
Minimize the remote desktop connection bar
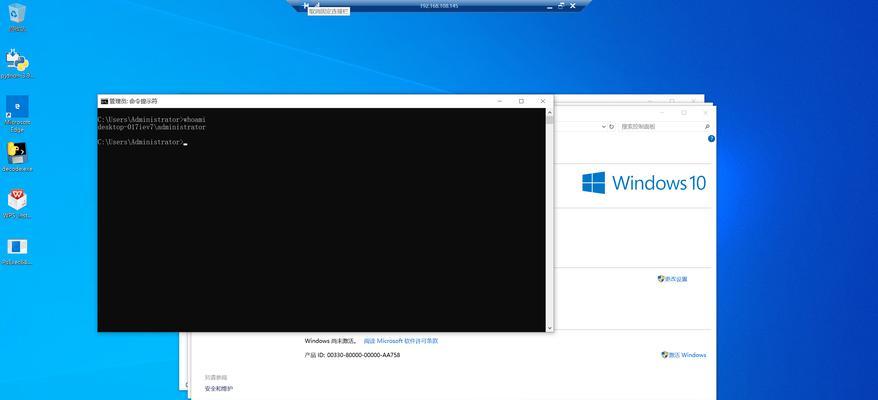coord(548,6)
